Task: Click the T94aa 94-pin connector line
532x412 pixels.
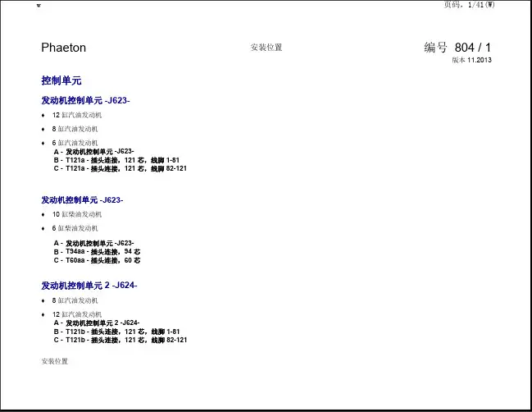Action: pyautogui.click(x=97, y=251)
